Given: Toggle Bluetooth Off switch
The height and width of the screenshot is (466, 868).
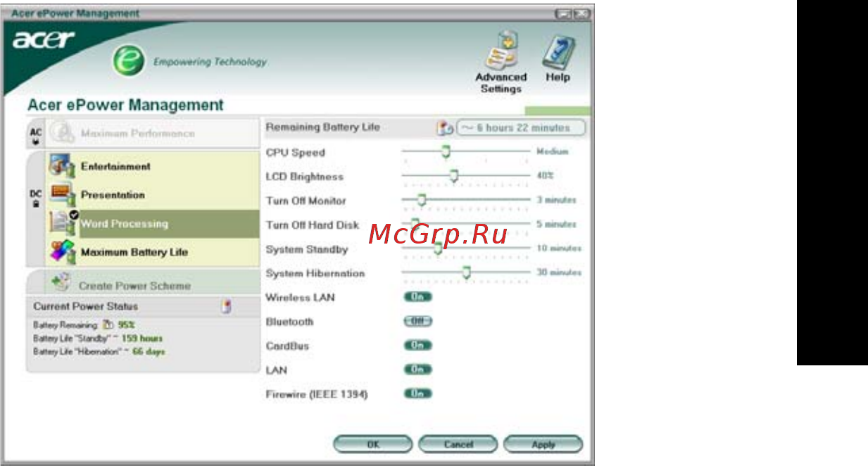Looking at the screenshot, I should (417, 321).
